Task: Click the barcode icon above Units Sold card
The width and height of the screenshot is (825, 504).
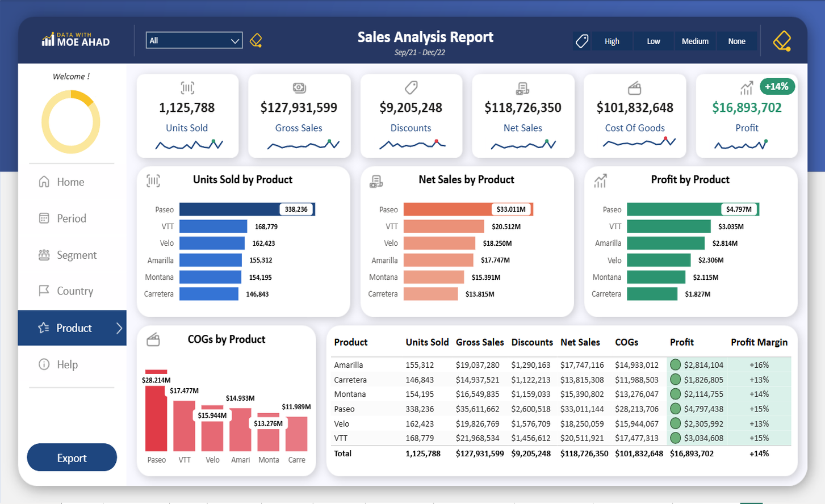Action: 187,88
